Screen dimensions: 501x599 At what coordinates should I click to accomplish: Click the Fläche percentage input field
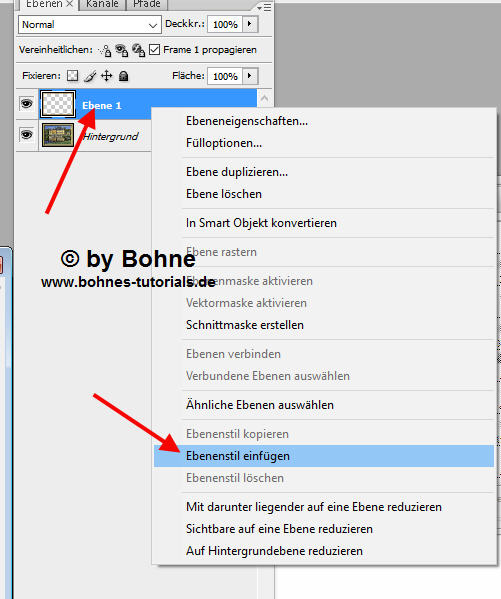pos(225,76)
